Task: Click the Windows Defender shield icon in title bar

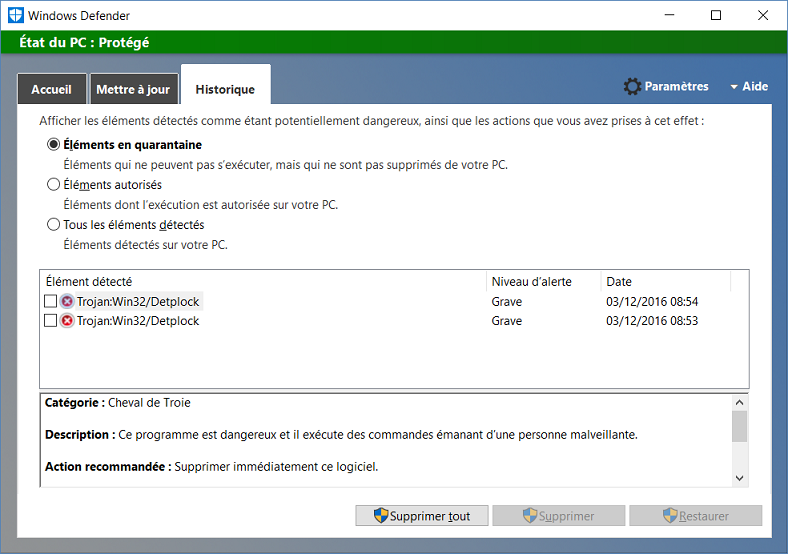Action: click(x=16, y=15)
